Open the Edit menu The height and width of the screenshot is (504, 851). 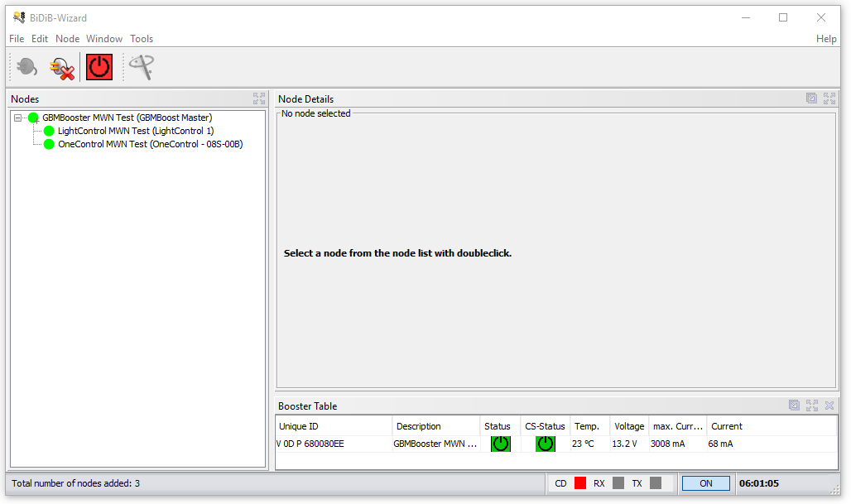tap(40, 39)
